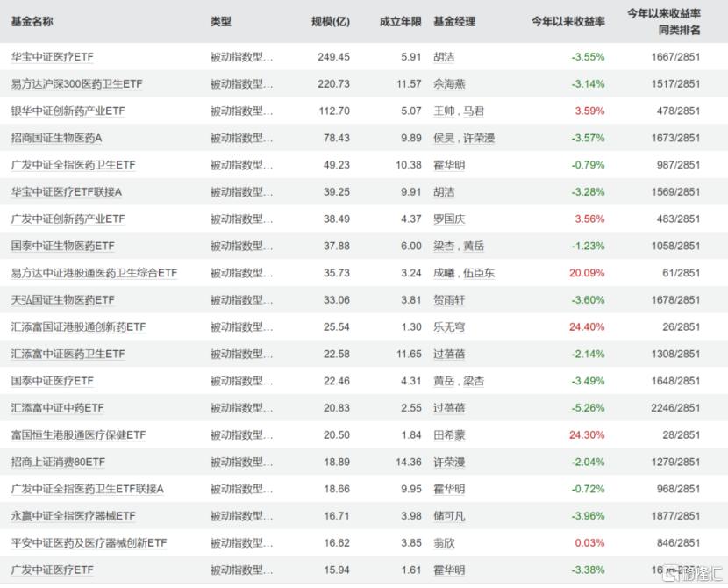Select the fund age value 11.65
The height and width of the screenshot is (588, 728).
(409, 354)
